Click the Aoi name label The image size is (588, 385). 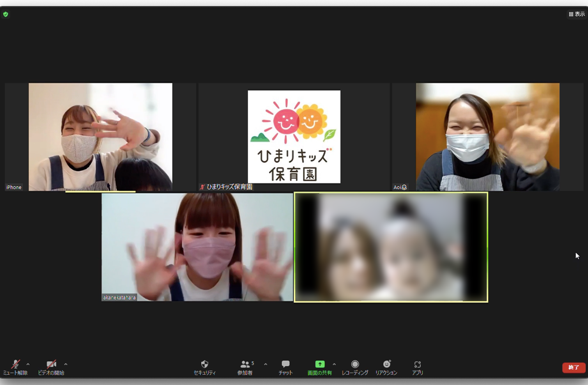[400, 187]
